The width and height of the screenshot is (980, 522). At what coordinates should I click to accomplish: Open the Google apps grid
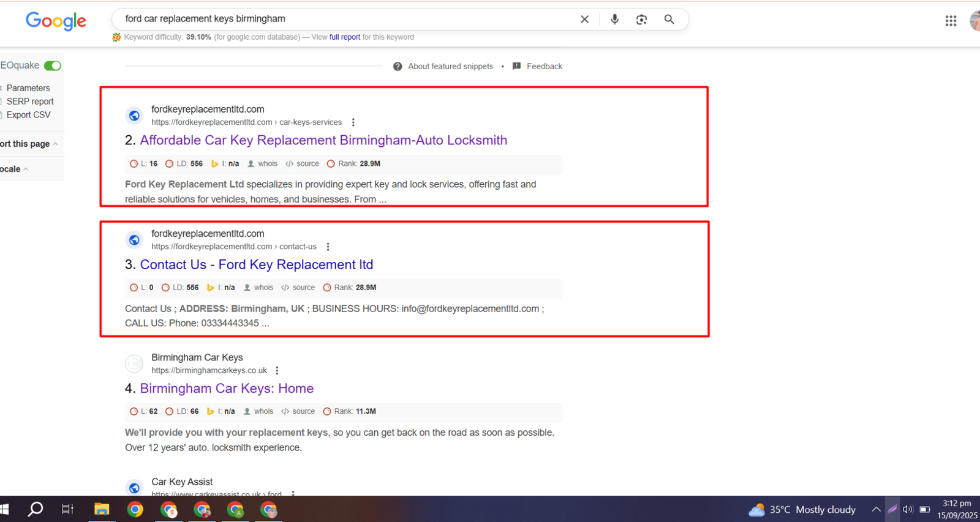click(x=951, y=21)
